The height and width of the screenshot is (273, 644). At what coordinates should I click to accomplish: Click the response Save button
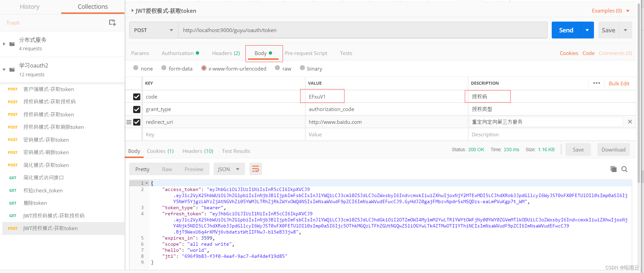578,150
